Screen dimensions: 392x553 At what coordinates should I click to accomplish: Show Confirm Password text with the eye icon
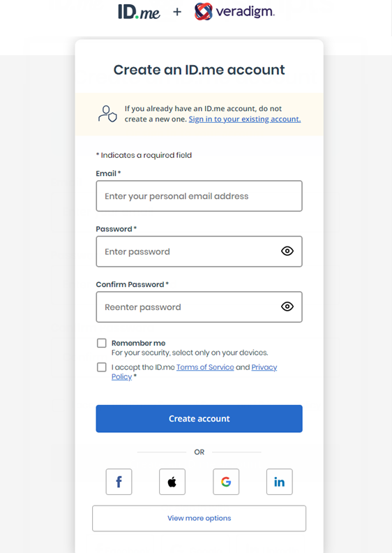(x=287, y=307)
